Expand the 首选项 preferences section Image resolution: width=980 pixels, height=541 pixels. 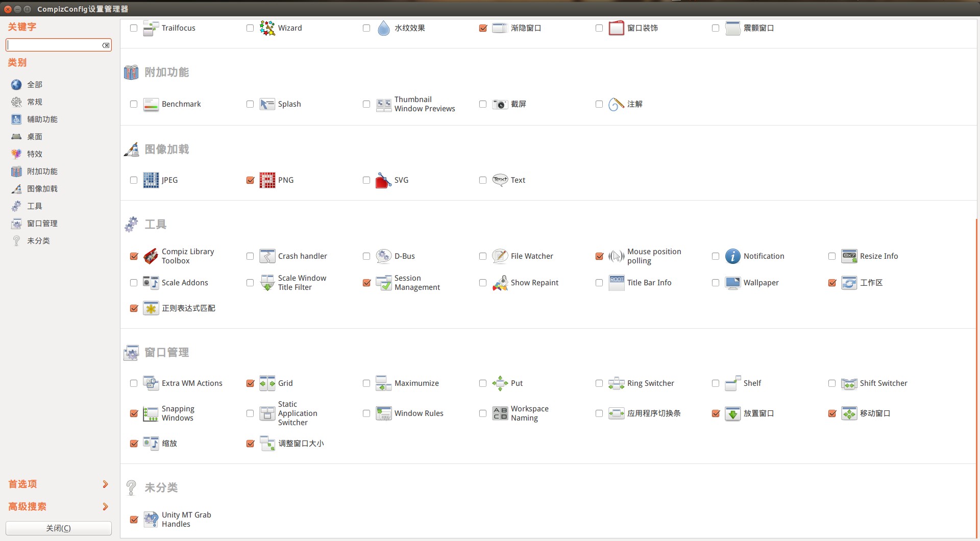click(59, 484)
